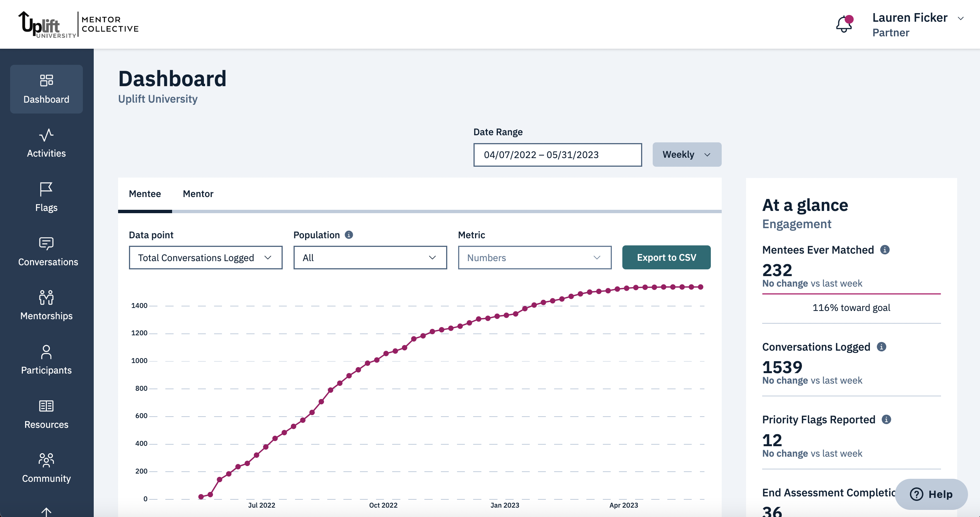
Task: Show info for Mentees Ever Matched
Action: coord(884,250)
